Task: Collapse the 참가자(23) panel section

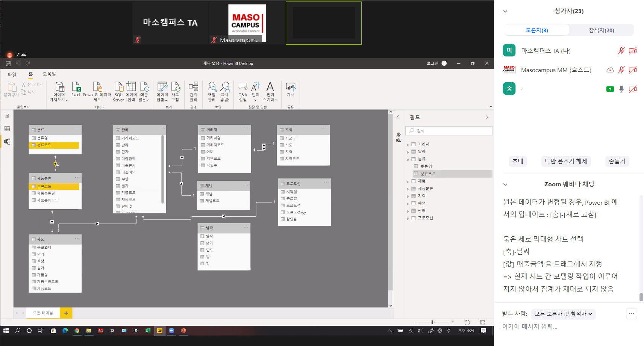Action: 505,11
